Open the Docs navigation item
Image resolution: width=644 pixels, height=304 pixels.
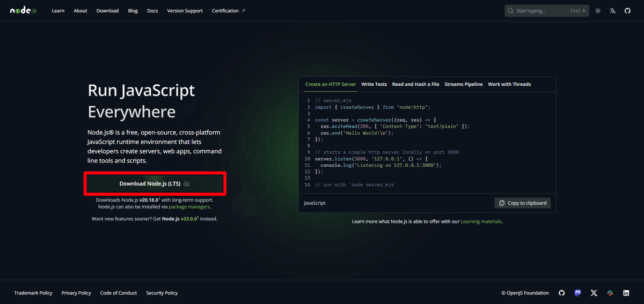coord(152,11)
